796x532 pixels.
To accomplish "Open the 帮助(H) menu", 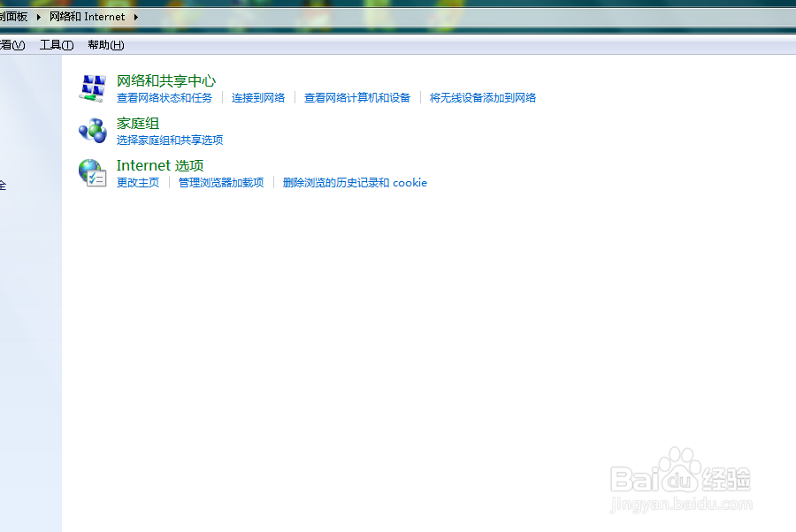I will click(106, 45).
